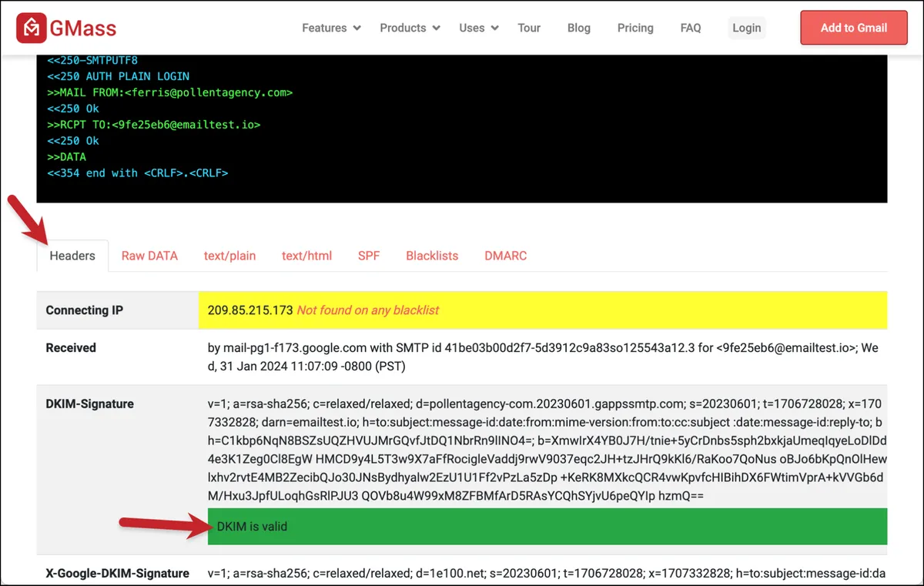Image resolution: width=924 pixels, height=586 pixels.
Task: Expand the Products dropdown menu
Action: [410, 28]
